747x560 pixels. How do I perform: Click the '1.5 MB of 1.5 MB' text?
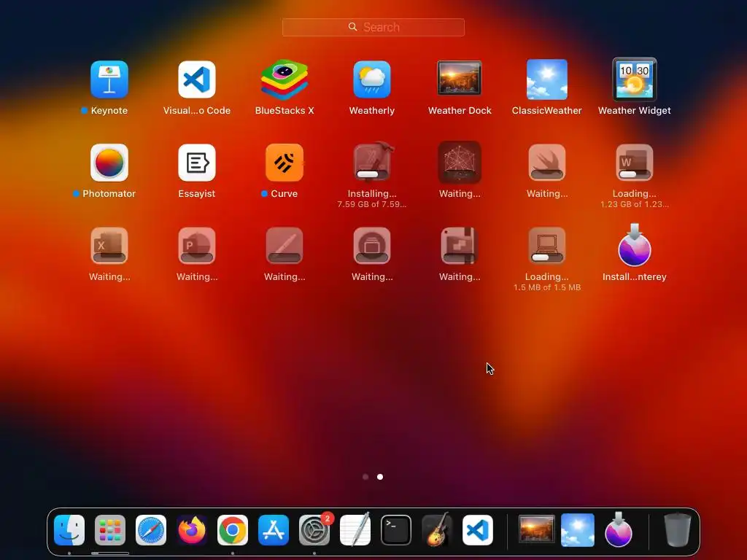coord(547,287)
